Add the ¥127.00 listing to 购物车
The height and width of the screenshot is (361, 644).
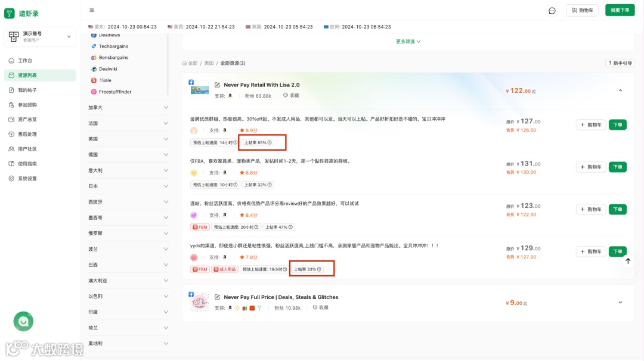(x=590, y=125)
